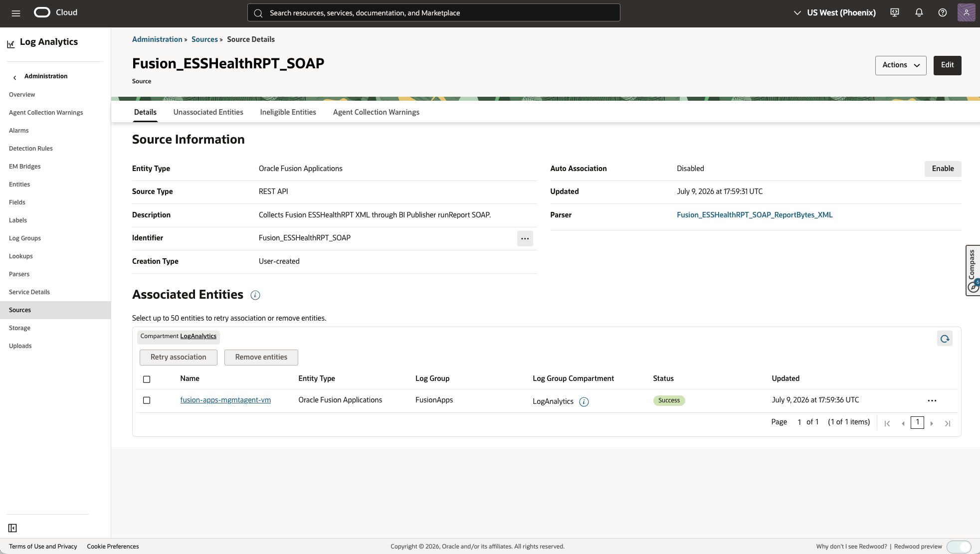
Task: Open the user profile avatar
Action: pyautogui.click(x=966, y=12)
